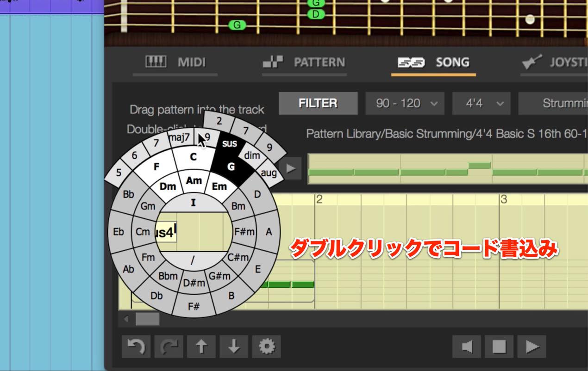The image size is (588, 371).
Task: Pick the Dm chord segment
Action: click(168, 186)
